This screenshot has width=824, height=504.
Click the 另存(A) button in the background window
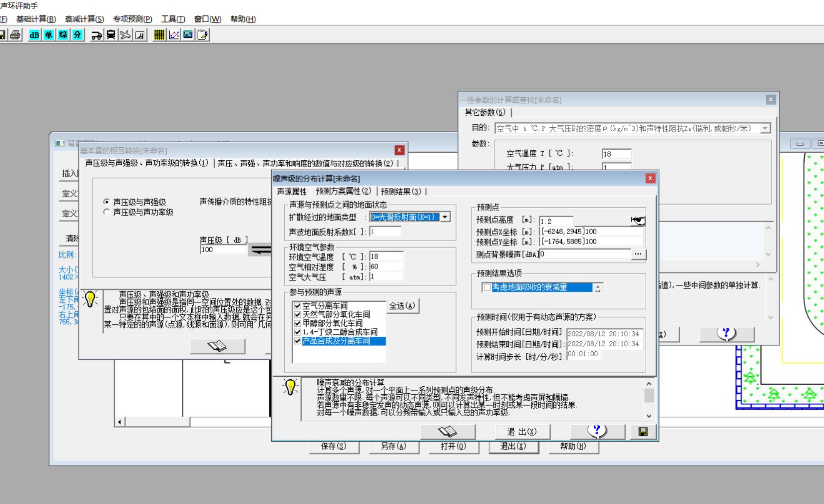(x=394, y=447)
